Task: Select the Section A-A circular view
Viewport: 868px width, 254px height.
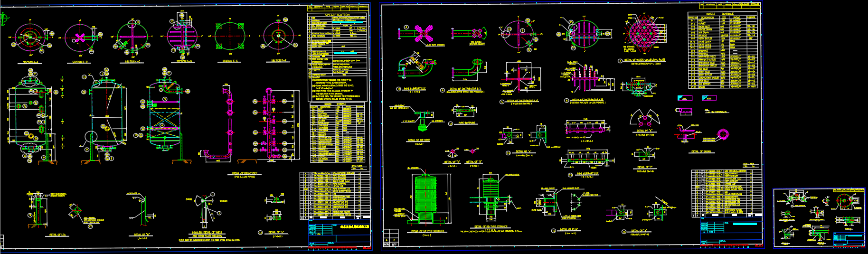Action: tap(30, 38)
